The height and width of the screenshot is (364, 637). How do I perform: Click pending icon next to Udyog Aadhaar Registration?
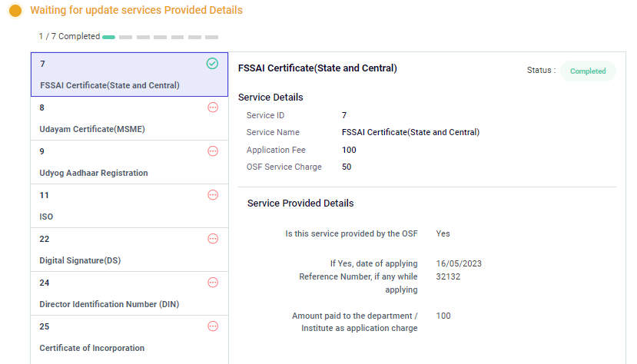coord(213,151)
